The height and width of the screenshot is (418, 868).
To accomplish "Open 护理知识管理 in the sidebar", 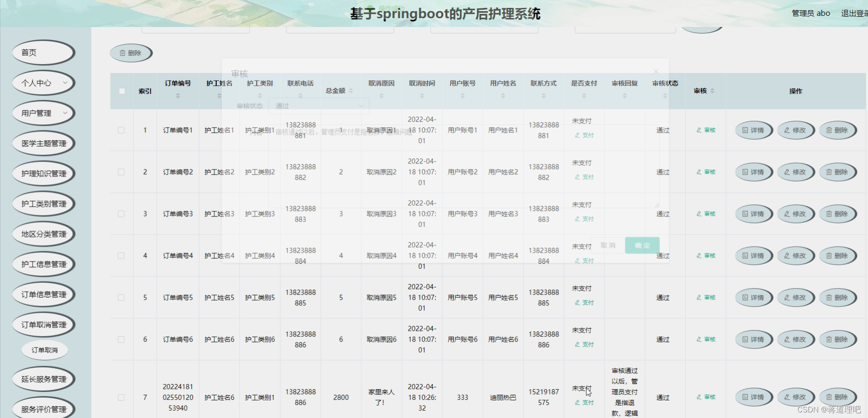I will pyautogui.click(x=43, y=173).
